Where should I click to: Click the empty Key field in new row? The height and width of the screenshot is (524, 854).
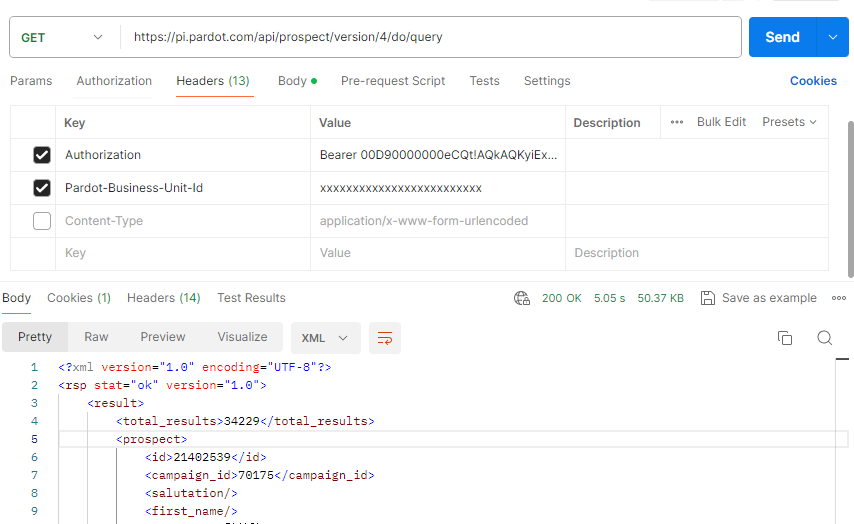[x=183, y=253]
